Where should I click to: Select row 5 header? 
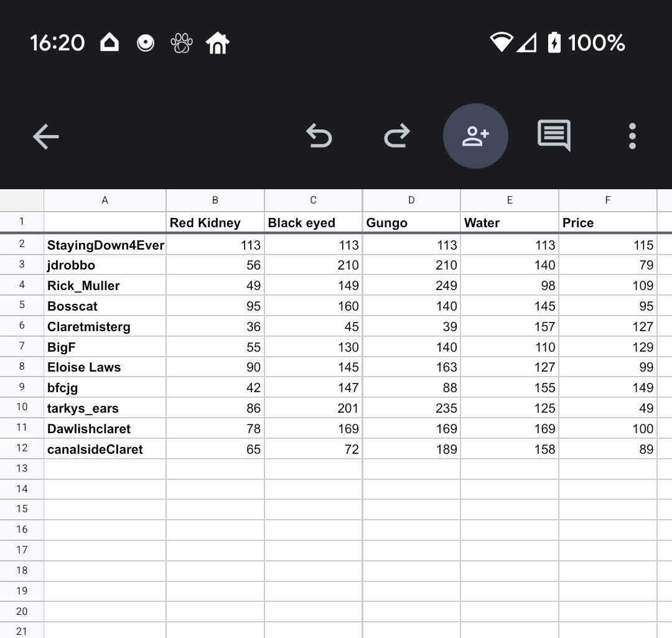click(22, 306)
